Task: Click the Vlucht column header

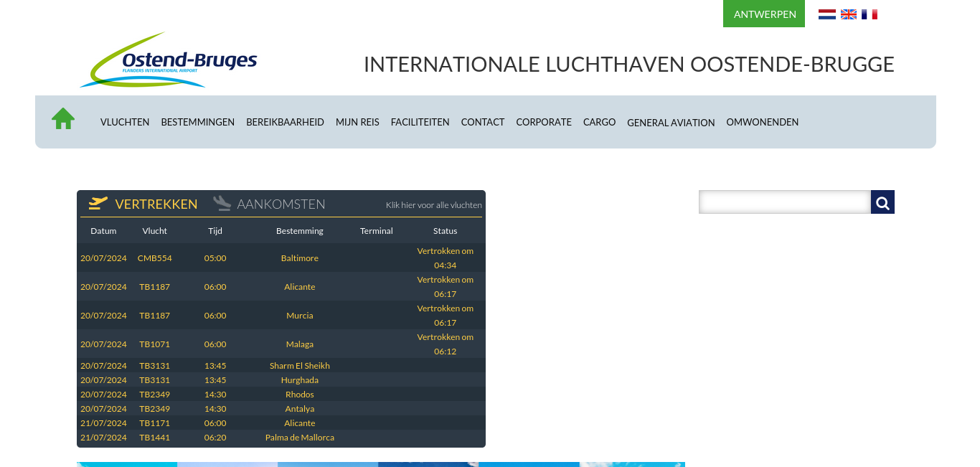Action: pos(155,231)
